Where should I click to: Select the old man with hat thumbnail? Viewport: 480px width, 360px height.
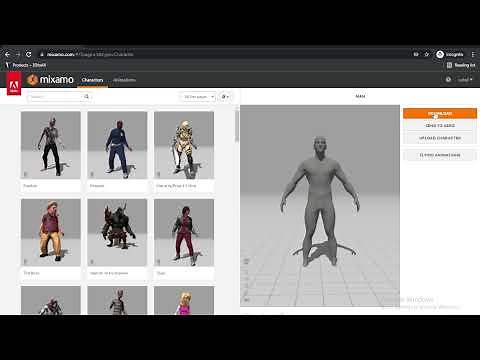(x=51, y=232)
